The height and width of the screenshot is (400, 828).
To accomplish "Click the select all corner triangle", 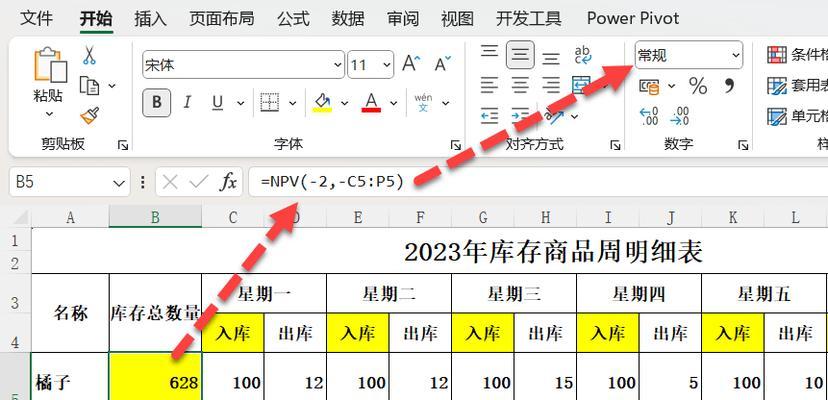I will click(21, 216).
